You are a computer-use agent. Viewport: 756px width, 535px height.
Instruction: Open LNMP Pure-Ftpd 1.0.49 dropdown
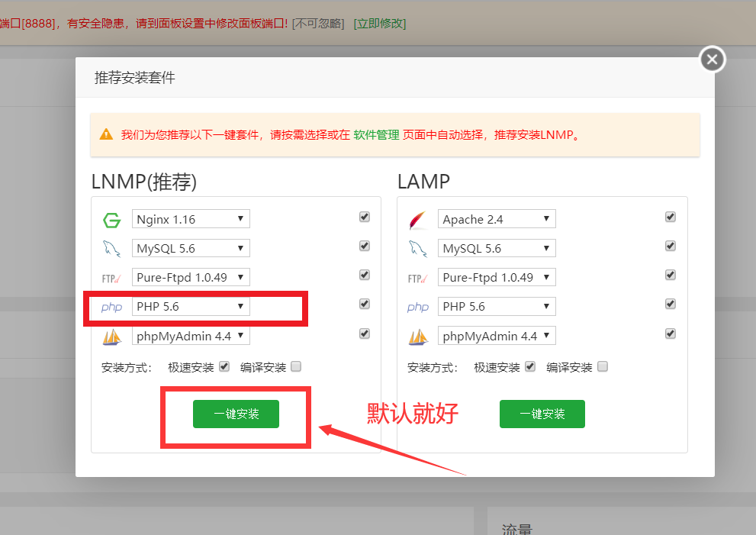[x=191, y=277]
